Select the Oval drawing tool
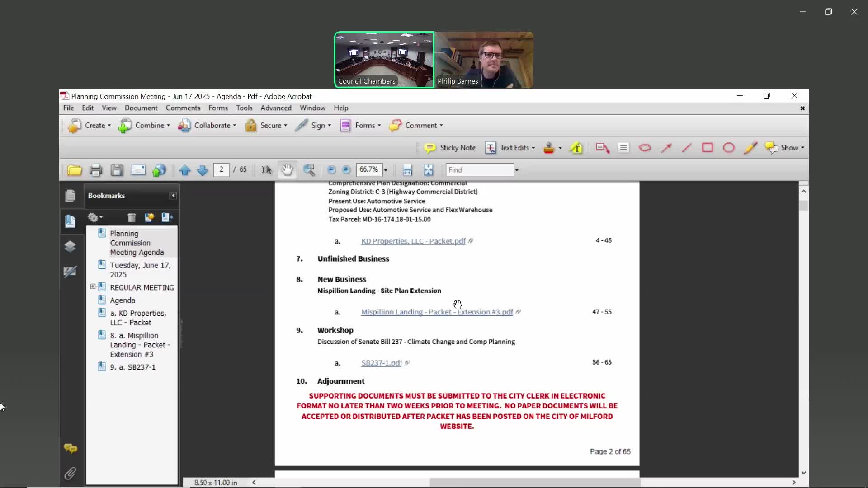The width and height of the screenshot is (868, 488). pyautogui.click(x=728, y=148)
